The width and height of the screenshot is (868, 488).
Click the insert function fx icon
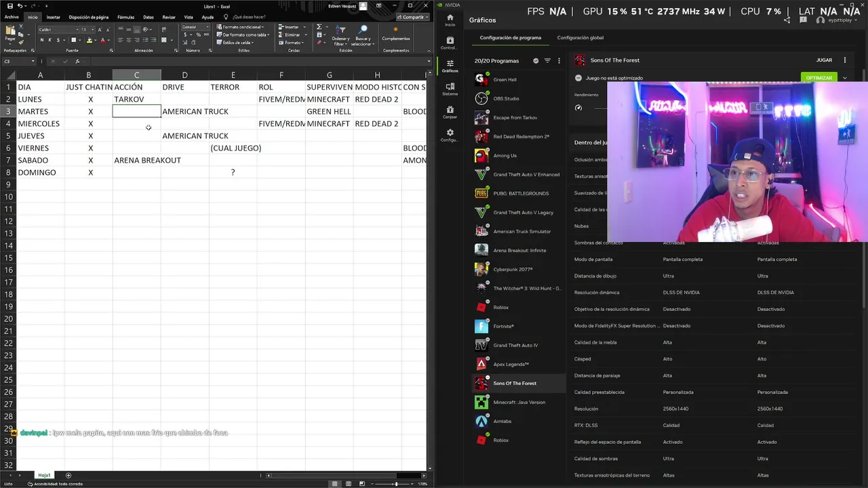point(77,61)
